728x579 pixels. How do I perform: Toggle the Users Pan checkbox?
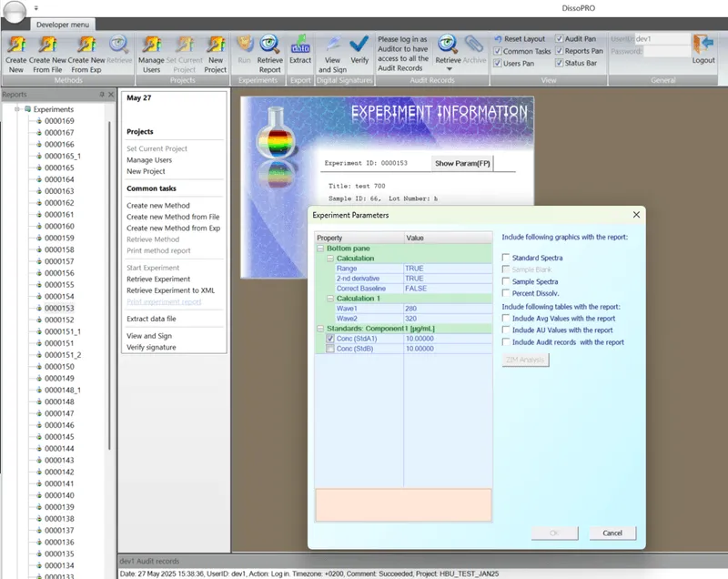click(498, 63)
